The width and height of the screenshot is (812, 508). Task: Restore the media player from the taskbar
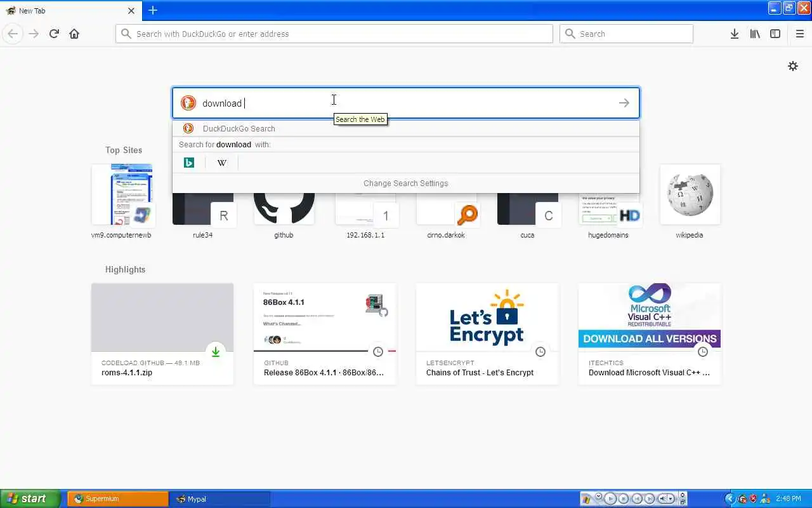tap(683, 502)
